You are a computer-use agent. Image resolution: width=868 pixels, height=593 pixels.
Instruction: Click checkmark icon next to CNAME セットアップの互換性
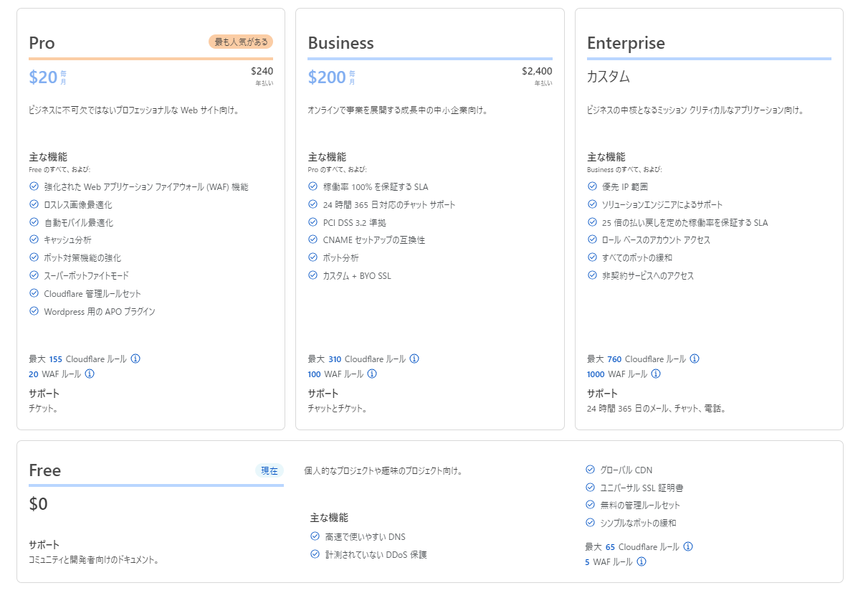click(313, 239)
